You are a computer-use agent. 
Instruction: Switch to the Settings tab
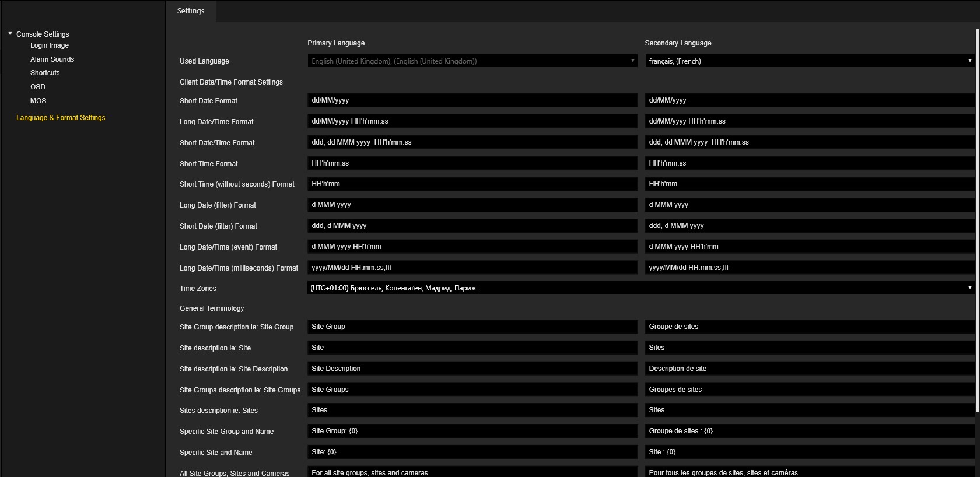pyautogui.click(x=191, y=11)
